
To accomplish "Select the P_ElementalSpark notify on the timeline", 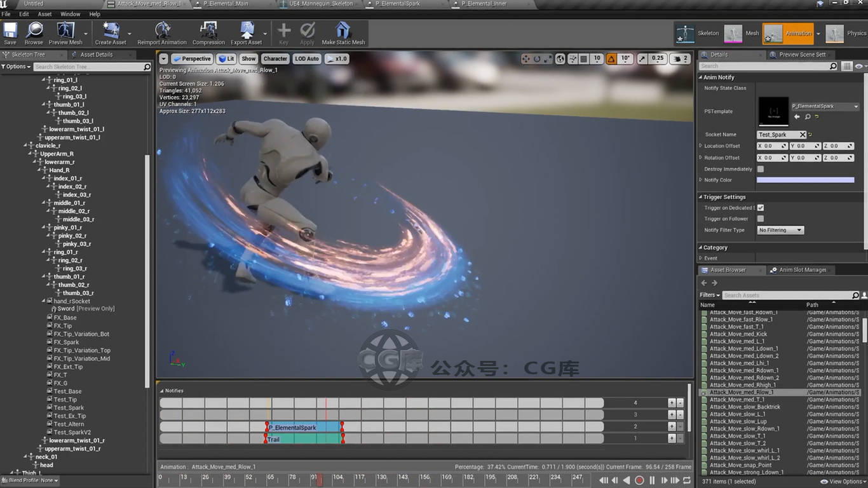I will click(x=304, y=428).
